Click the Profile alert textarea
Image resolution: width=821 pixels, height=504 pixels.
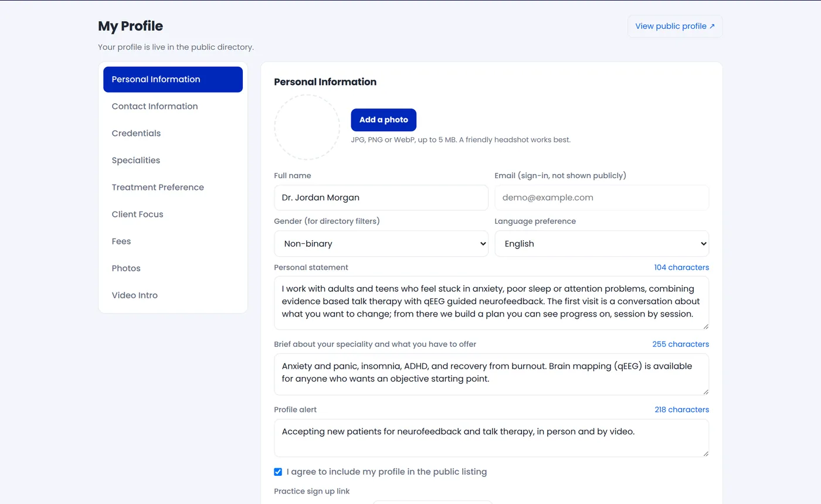click(x=491, y=438)
